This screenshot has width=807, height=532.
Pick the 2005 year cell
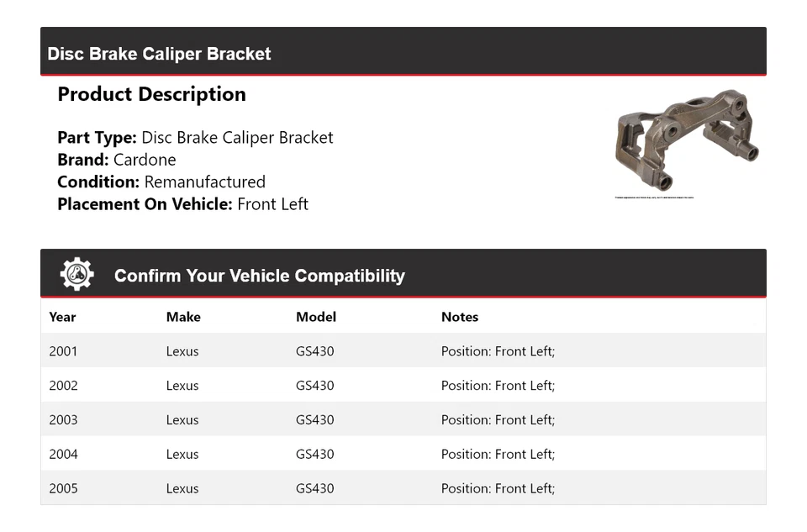point(63,488)
